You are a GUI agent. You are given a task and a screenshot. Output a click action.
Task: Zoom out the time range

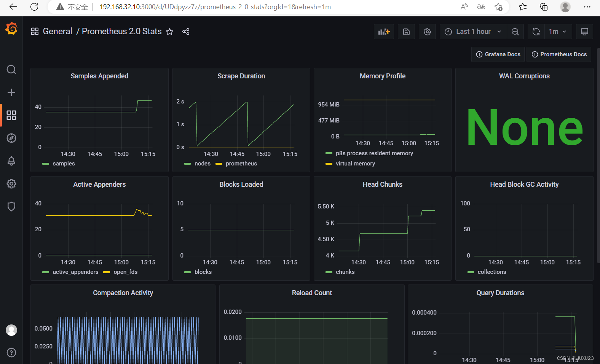point(515,32)
